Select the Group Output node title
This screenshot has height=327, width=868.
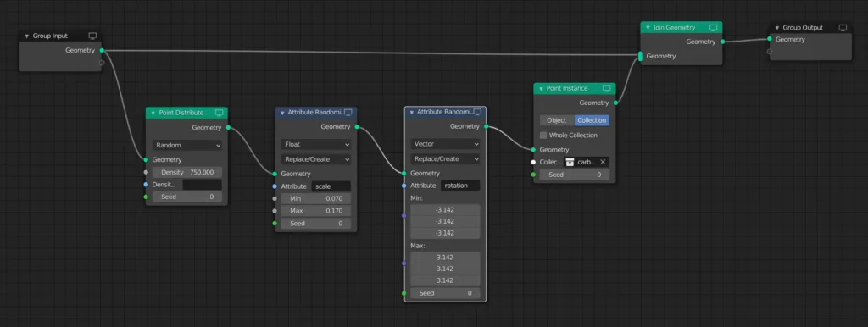coord(803,28)
